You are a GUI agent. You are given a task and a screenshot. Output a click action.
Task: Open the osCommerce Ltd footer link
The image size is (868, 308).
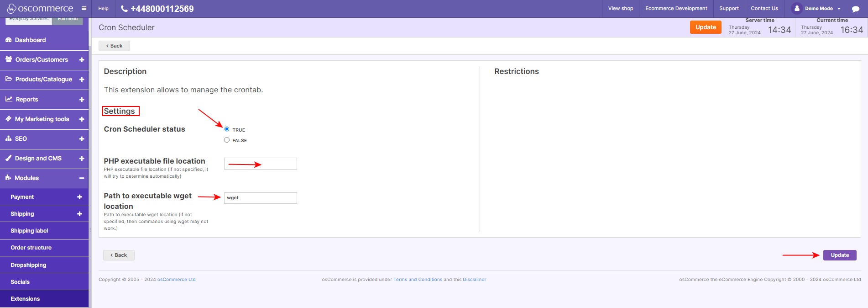[177, 280]
